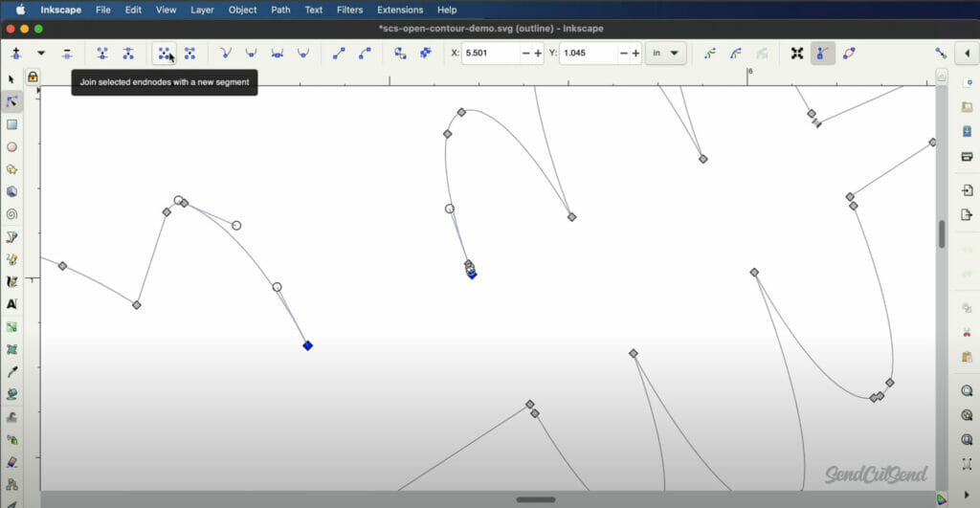Click the Cut icon in the commands bar
The height and width of the screenshot is (508, 980).
967,332
